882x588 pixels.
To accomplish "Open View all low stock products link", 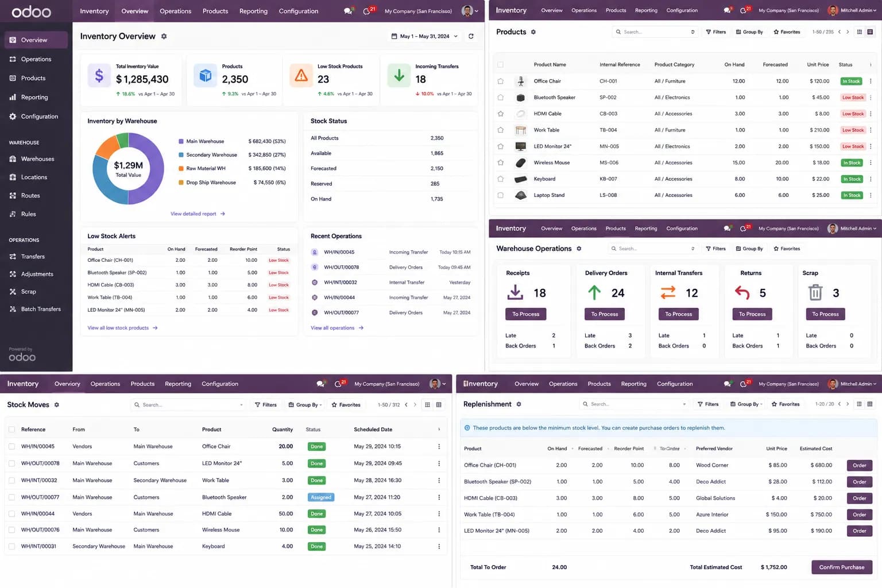I will click(x=122, y=328).
